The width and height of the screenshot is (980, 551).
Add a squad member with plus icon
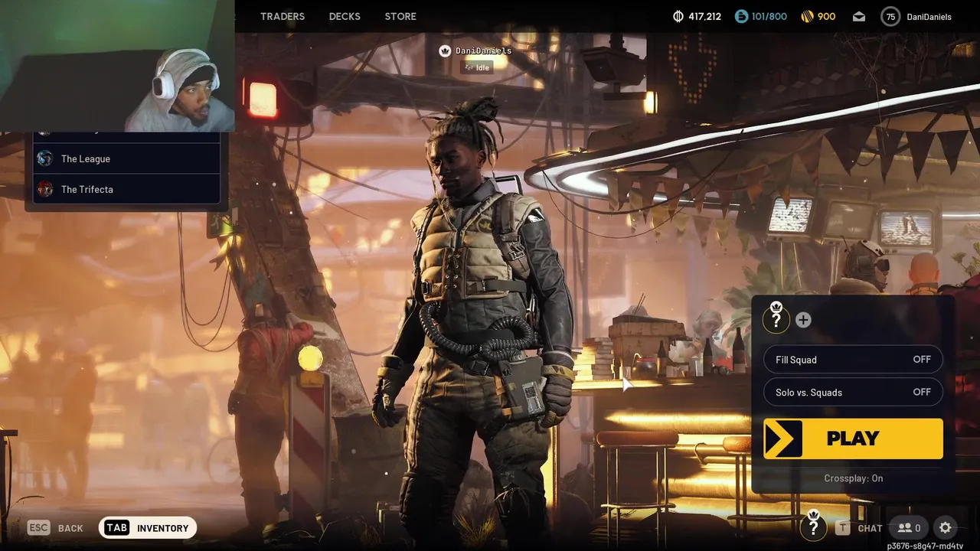coord(803,320)
